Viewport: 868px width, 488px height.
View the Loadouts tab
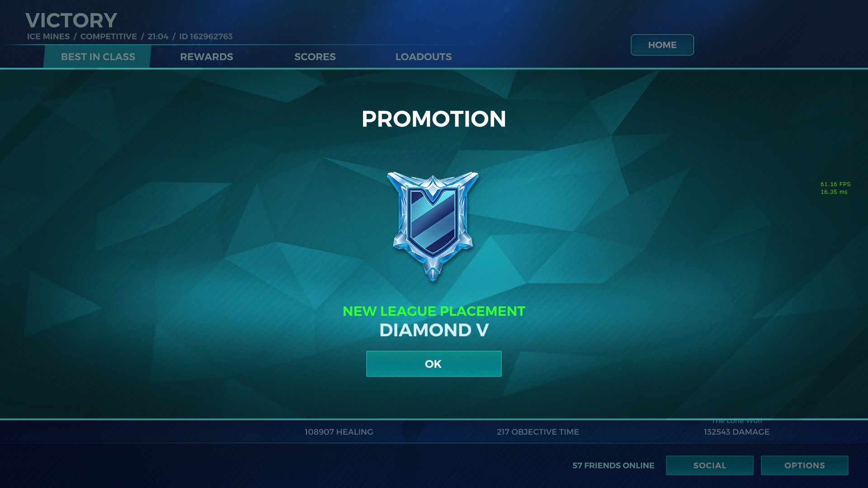(424, 56)
